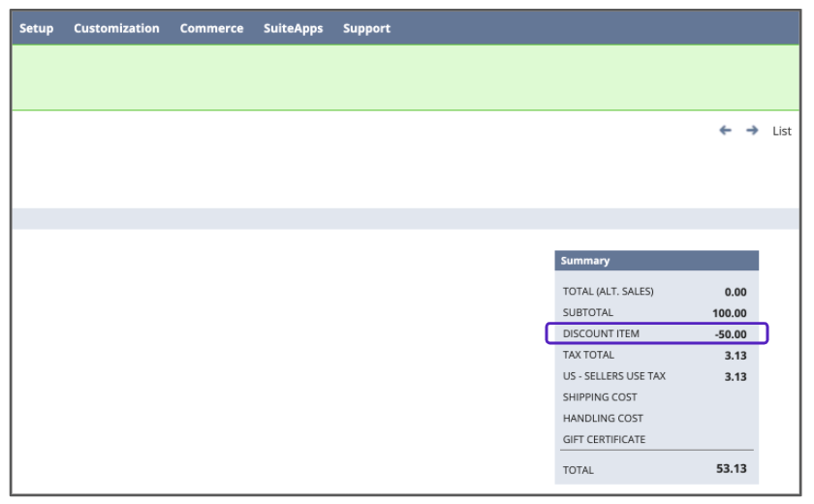Open the SuiteApps menu

coord(293,28)
